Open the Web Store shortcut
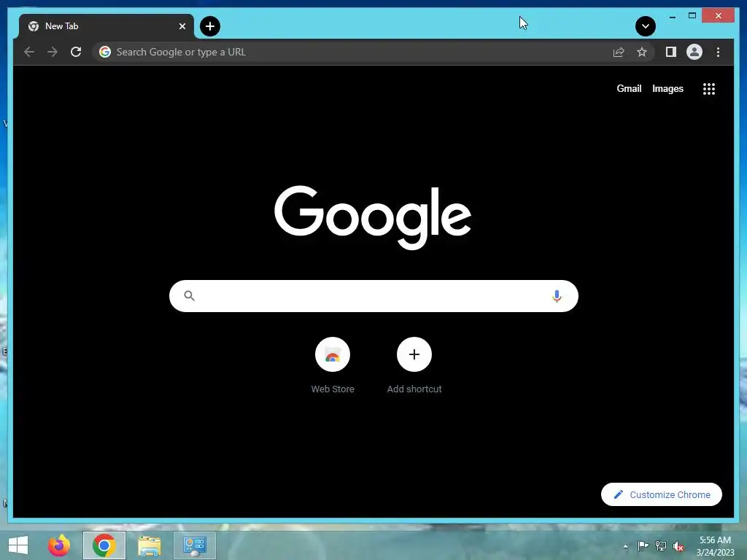The height and width of the screenshot is (560, 747). coord(333,366)
